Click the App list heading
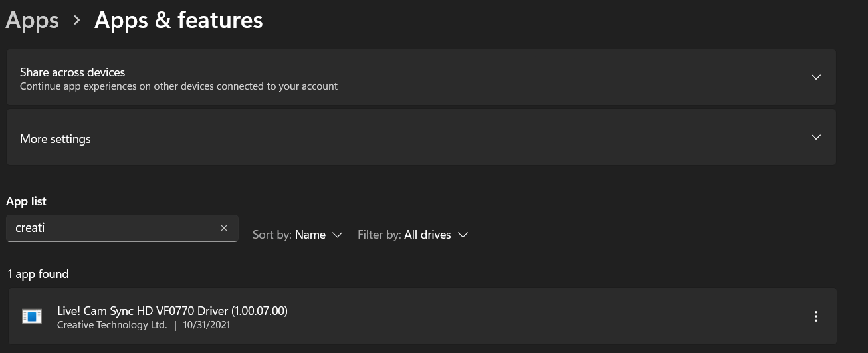 point(27,201)
